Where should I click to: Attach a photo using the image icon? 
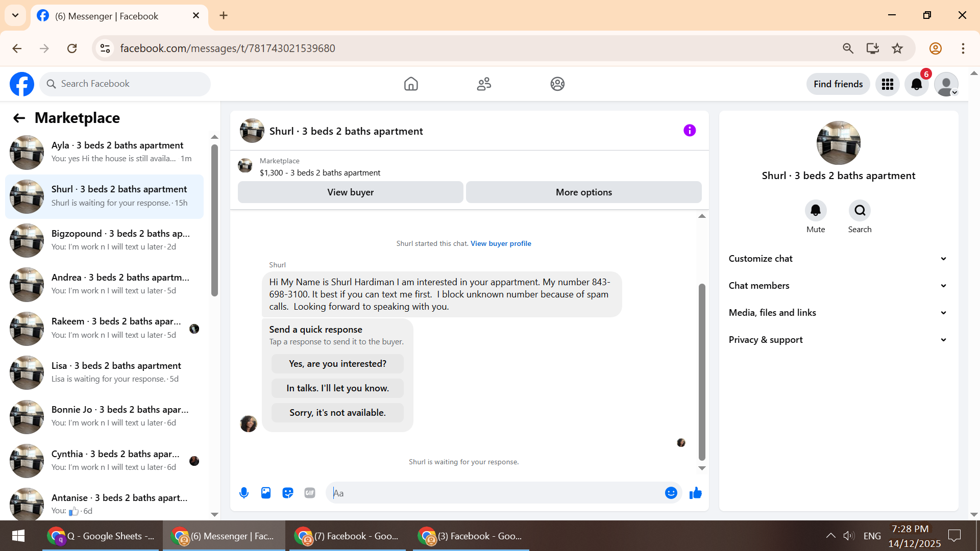266,493
